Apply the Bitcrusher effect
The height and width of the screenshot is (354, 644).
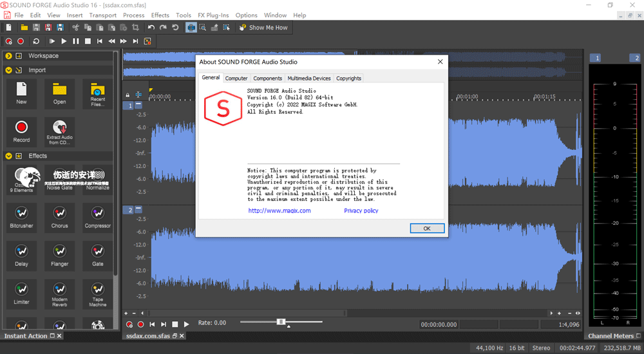pyautogui.click(x=21, y=218)
